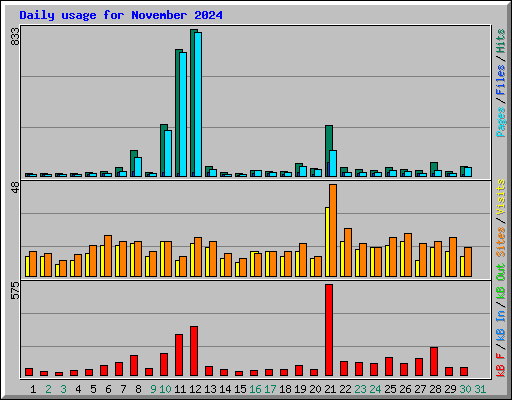The image size is (512, 400).
Task: Click day label '17' on the x-axis
Action: tap(270, 389)
